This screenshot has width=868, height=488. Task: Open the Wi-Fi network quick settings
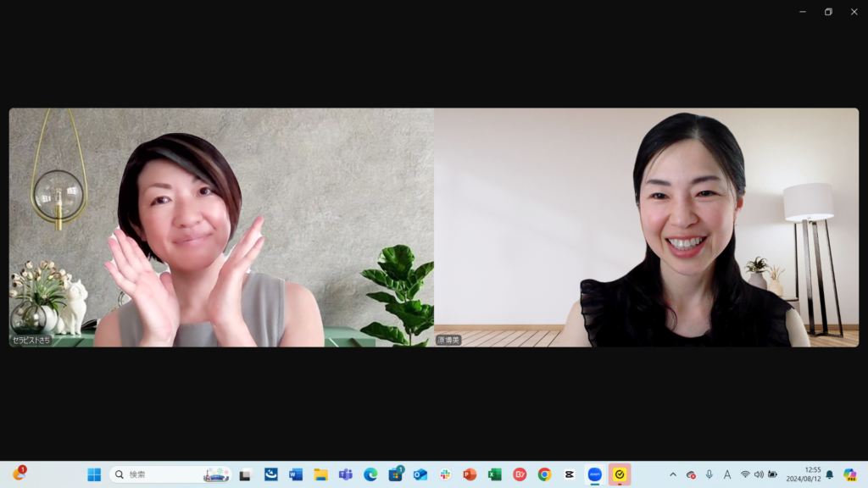tap(745, 474)
